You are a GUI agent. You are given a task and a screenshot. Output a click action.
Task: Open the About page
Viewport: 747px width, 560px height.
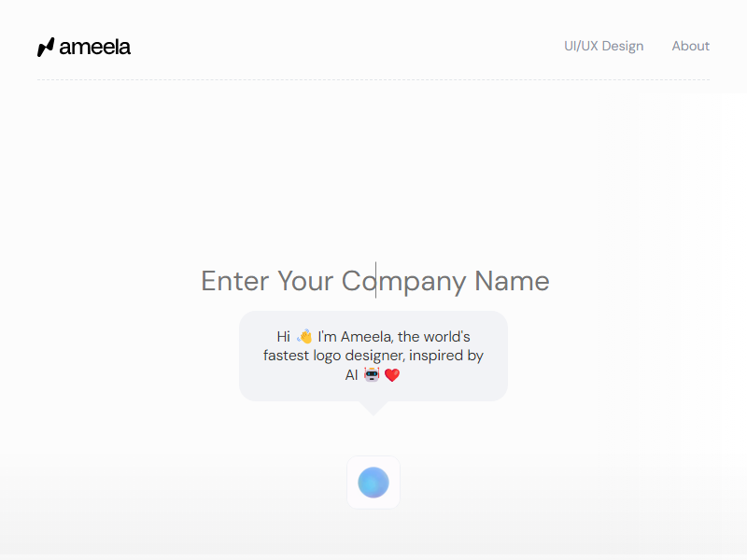[x=690, y=46]
